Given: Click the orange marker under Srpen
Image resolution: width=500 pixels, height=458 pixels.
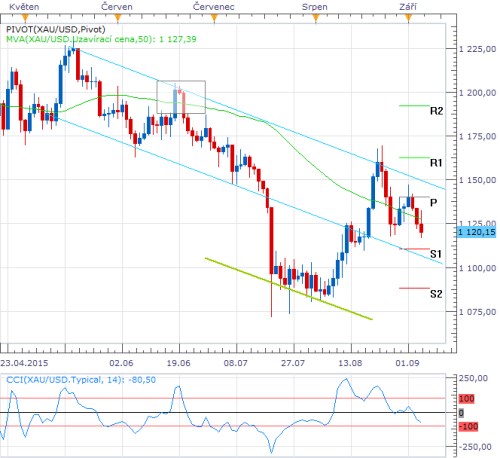Looking at the screenshot, I should point(315,19).
